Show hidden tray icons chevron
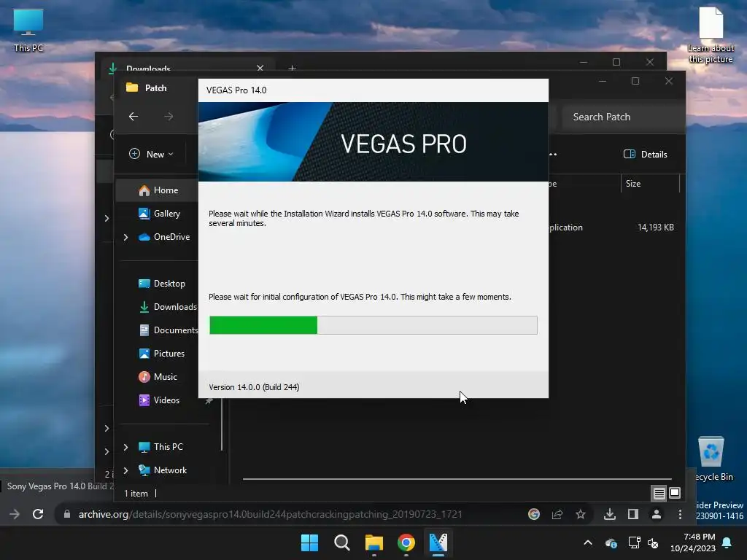Image resolution: width=747 pixels, height=560 pixels. coord(588,542)
